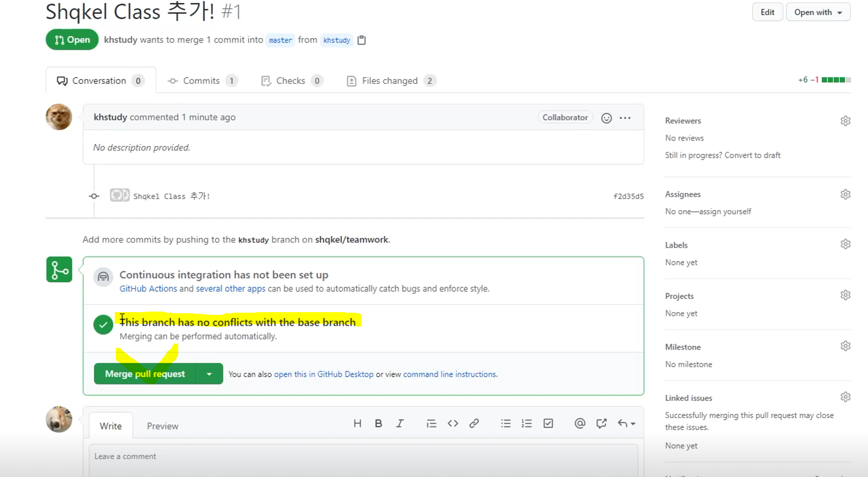Open the khstudy author avatar
Viewport: 868px width, 477px height.
click(59, 117)
